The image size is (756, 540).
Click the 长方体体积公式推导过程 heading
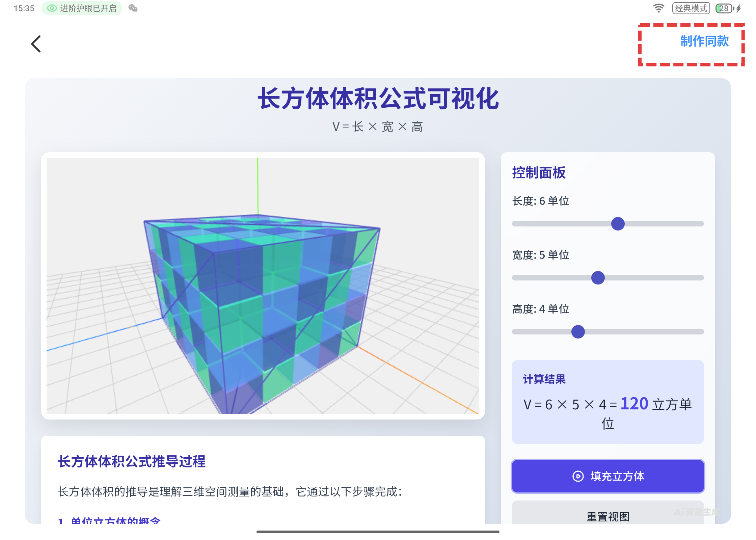[132, 461]
